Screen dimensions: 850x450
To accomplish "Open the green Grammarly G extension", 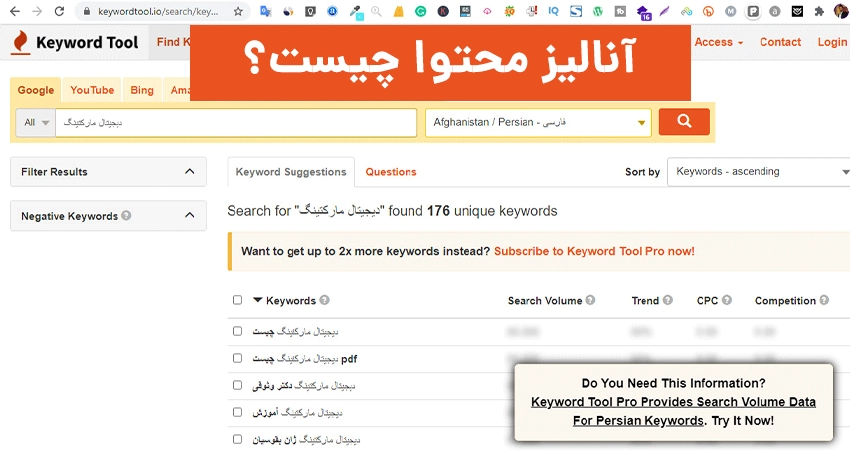I will click(x=421, y=11).
